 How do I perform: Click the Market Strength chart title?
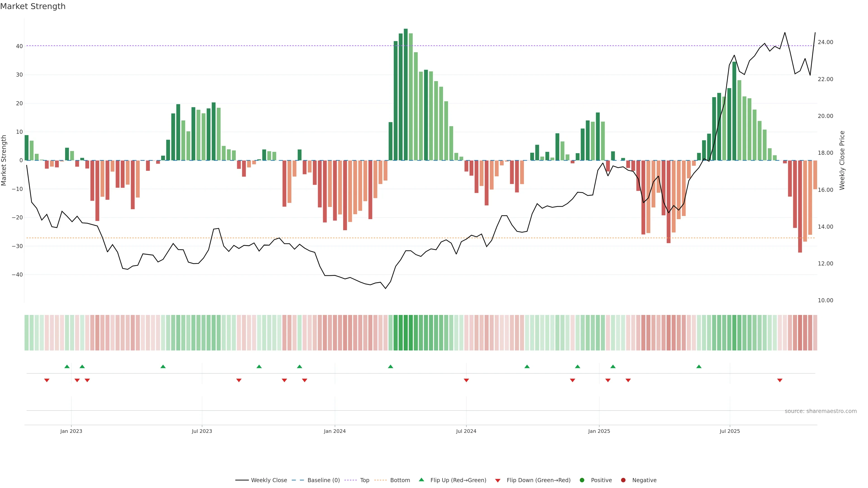(33, 6)
